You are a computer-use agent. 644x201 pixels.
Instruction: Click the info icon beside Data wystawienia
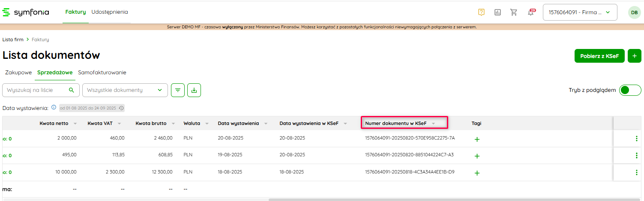pos(54,108)
